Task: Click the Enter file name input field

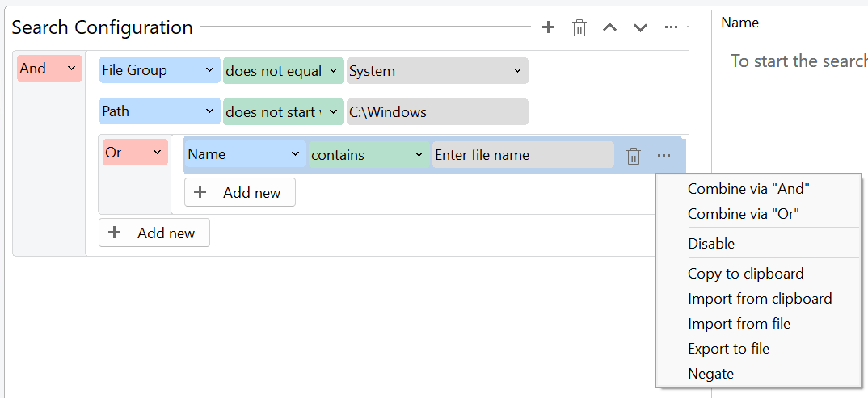Action: point(523,155)
